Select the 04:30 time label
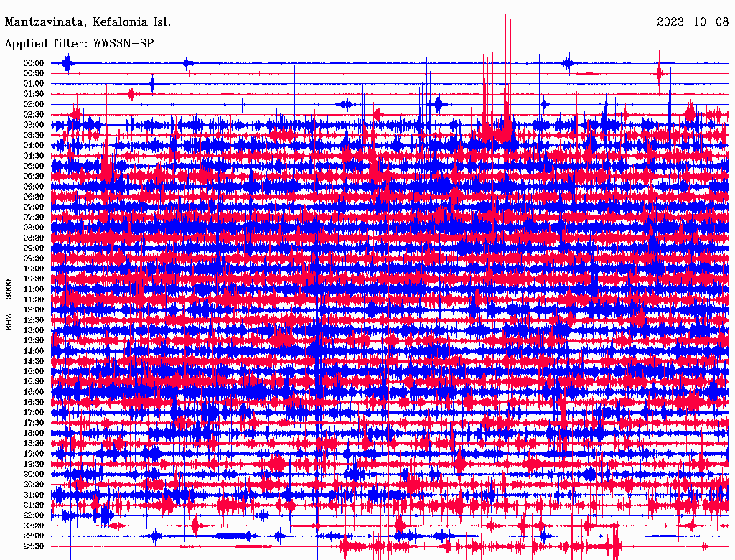735x560 pixels. click(34, 156)
